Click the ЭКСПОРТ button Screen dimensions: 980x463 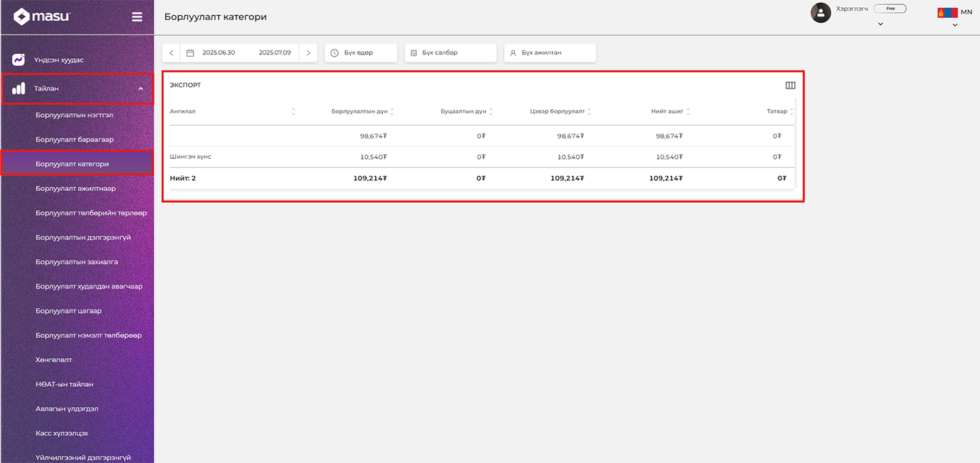[x=185, y=85]
